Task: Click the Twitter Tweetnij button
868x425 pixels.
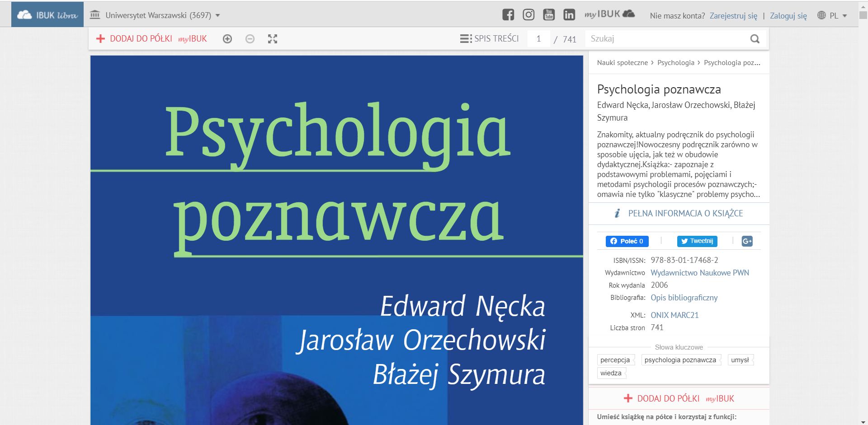Action: (x=697, y=241)
